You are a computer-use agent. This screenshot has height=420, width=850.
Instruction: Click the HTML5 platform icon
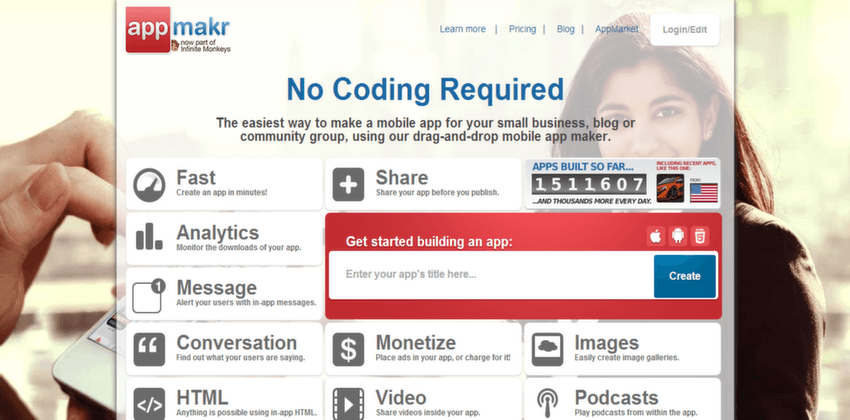coord(700,236)
